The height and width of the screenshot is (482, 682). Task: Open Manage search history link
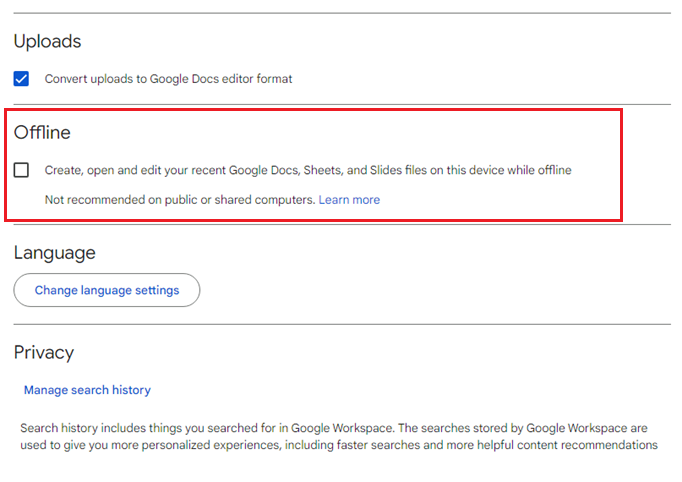[87, 390]
